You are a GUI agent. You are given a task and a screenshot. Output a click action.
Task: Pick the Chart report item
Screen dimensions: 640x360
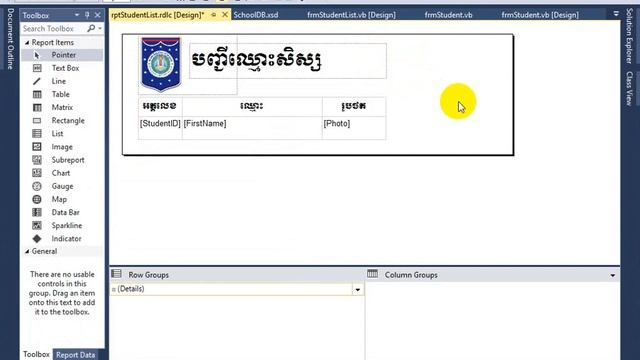click(62, 173)
